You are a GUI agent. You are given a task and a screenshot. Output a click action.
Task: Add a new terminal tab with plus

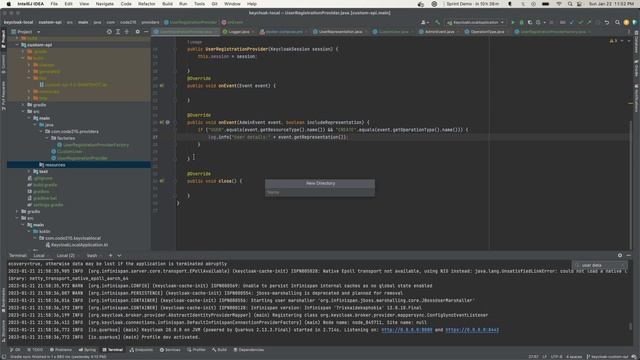point(111,256)
